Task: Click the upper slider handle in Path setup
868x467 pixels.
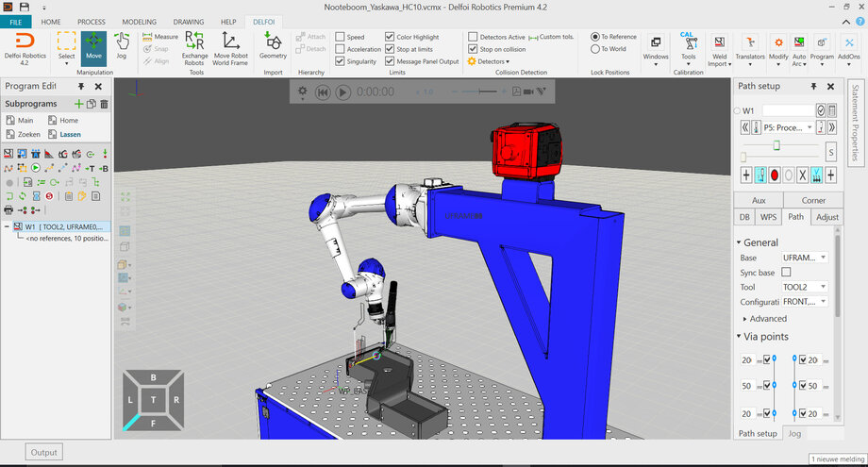Action: tap(776, 144)
